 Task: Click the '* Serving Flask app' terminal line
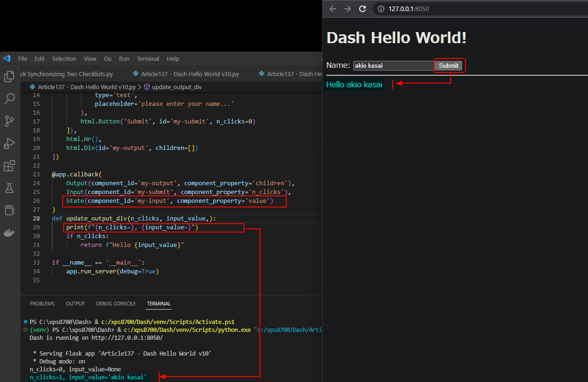pyautogui.click(x=122, y=353)
